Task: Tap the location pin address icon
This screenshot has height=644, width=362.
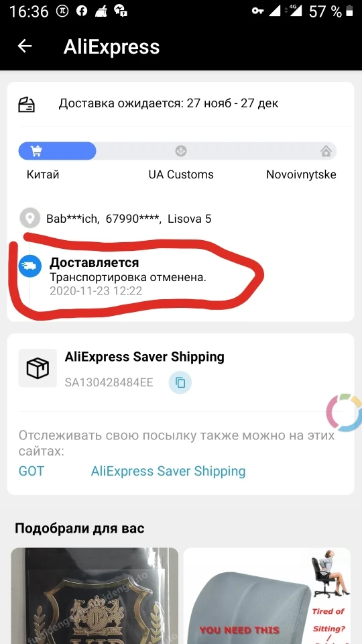Action: [30, 218]
